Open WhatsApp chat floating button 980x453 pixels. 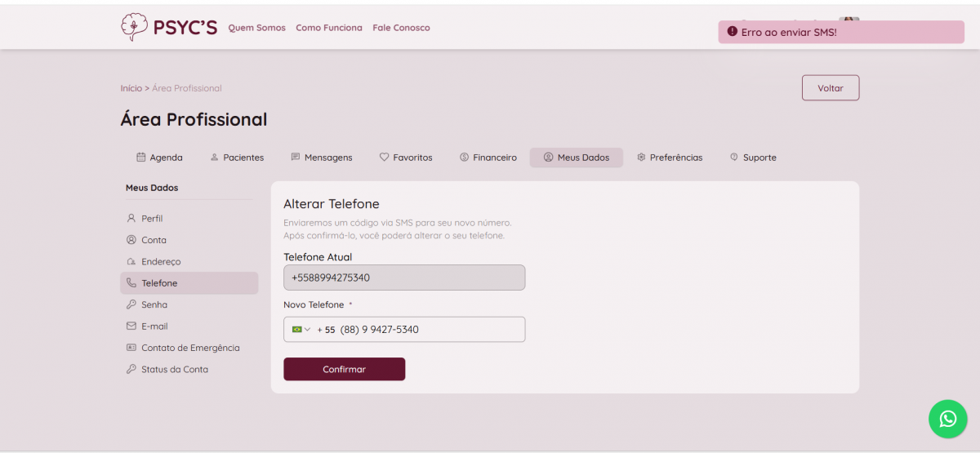[947, 419]
